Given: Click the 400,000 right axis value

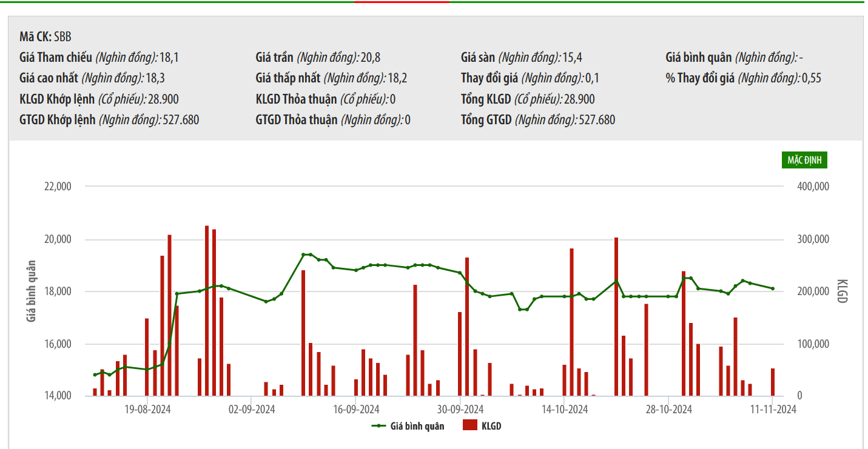Looking at the screenshot, I should (813, 187).
